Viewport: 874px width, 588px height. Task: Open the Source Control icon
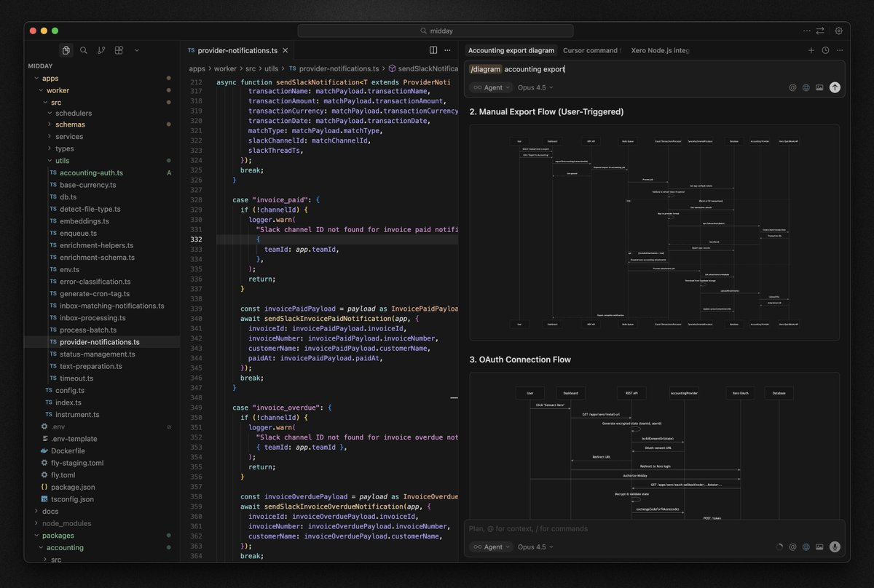(101, 50)
